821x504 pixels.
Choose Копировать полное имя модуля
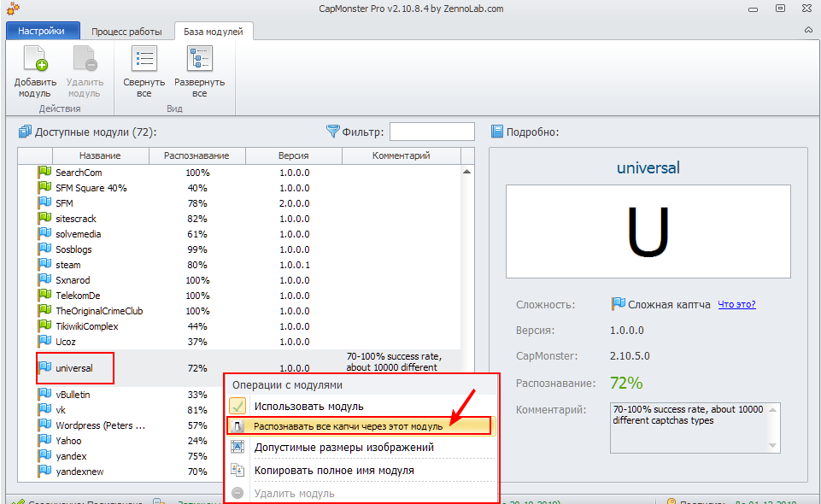(361, 471)
